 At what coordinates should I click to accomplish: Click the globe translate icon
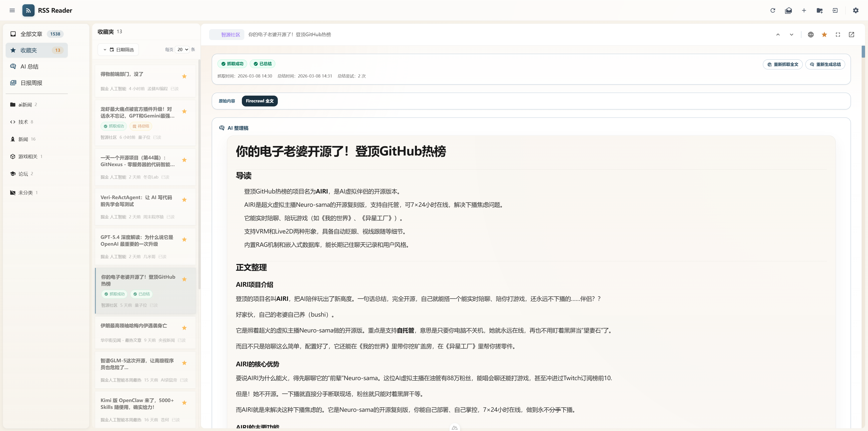tap(811, 35)
